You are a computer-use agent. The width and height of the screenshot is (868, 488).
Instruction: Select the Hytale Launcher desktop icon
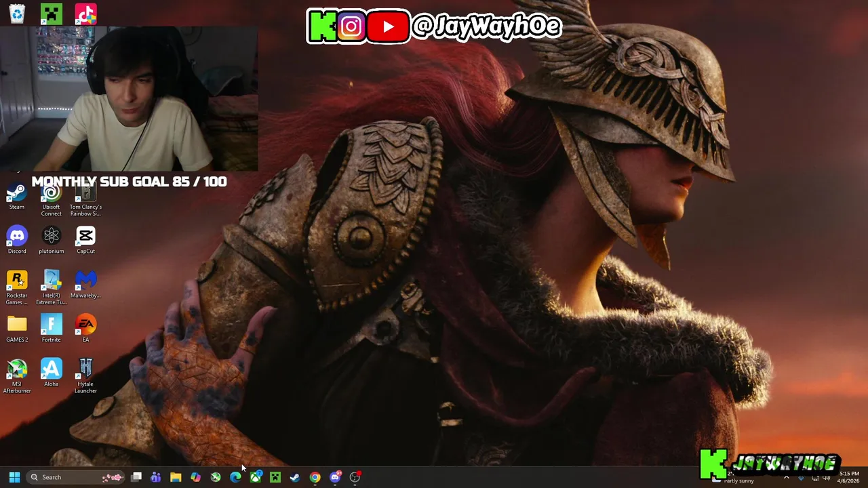[85, 376]
